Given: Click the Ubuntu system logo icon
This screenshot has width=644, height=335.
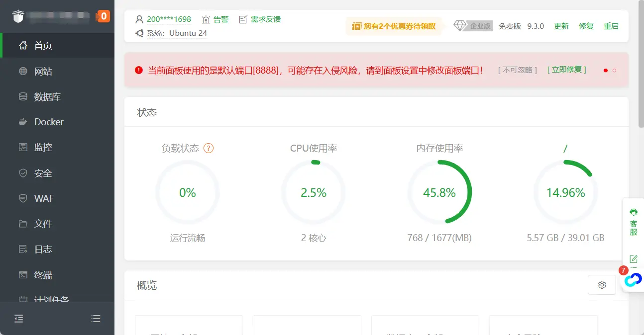Looking at the screenshot, I should 139,33.
